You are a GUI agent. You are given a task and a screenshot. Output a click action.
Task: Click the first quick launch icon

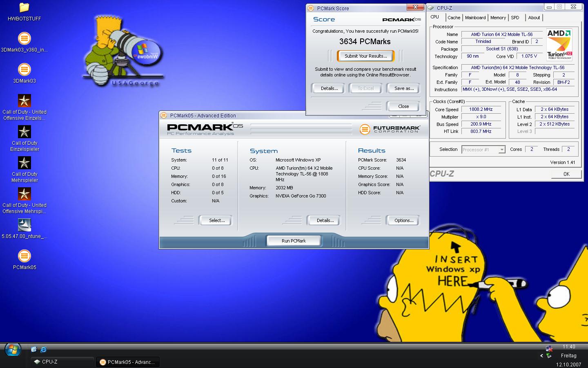point(34,349)
